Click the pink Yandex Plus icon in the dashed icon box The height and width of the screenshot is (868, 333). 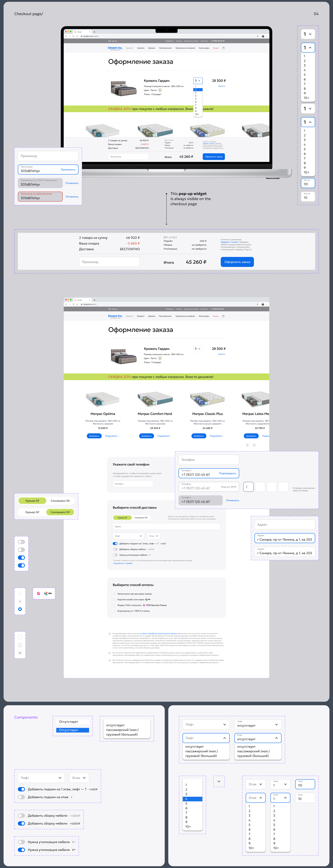coord(38,593)
